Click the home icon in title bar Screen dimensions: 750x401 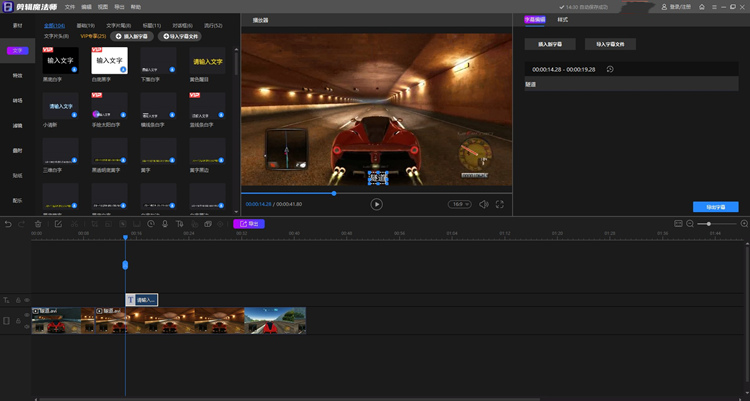[702, 7]
